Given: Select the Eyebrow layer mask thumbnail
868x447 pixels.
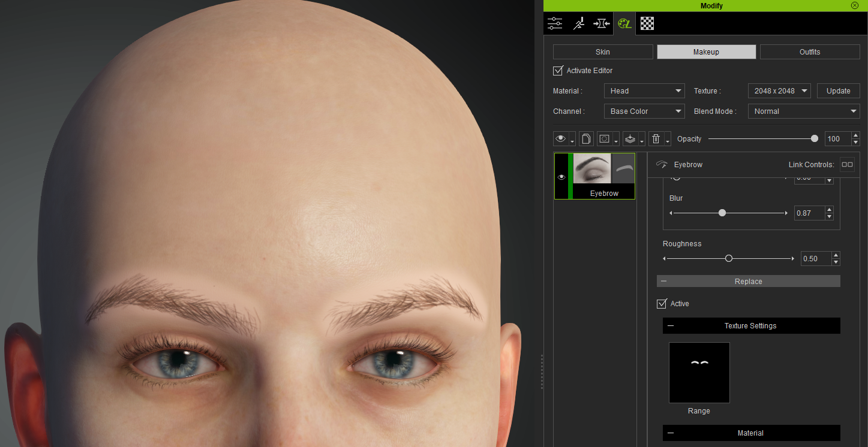Looking at the screenshot, I should pos(623,168).
